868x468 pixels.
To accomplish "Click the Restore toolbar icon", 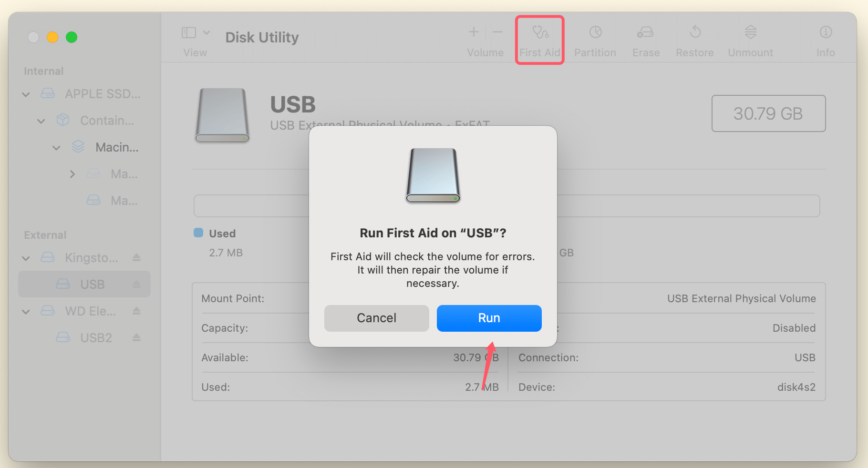I will [694, 40].
